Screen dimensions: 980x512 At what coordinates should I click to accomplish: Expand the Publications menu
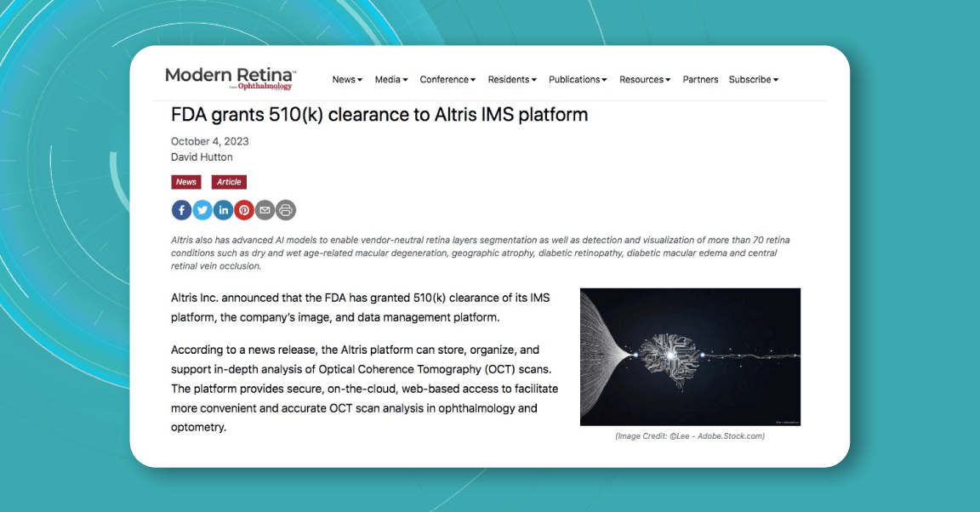pyautogui.click(x=578, y=79)
